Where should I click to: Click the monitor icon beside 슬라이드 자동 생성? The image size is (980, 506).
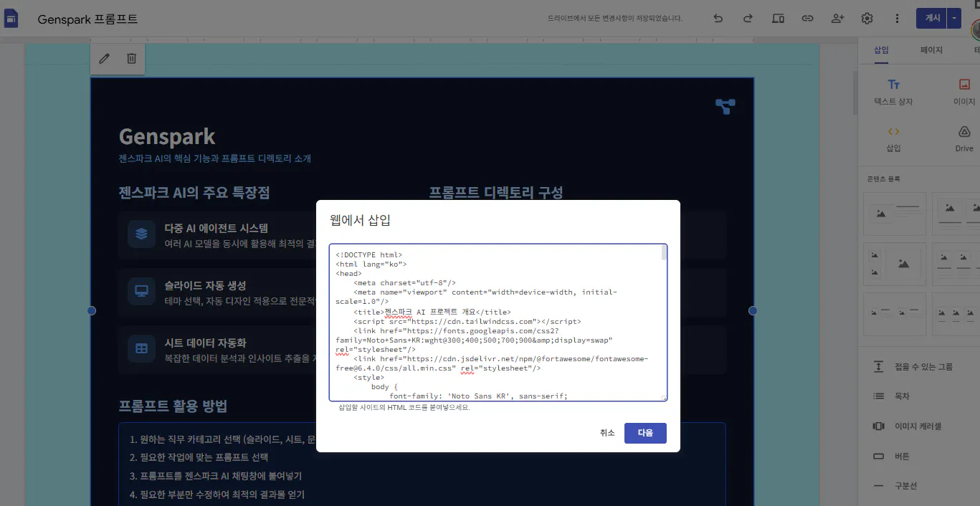141,291
